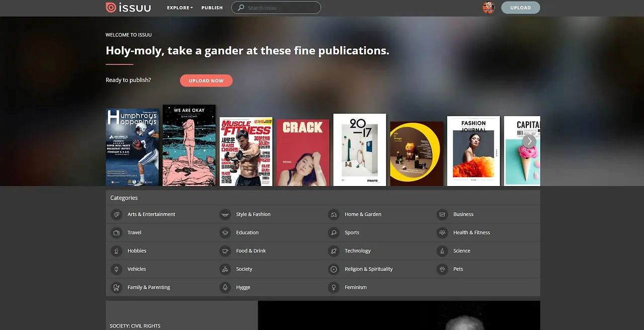Click the Technology category text
The height and width of the screenshot is (330, 644).
(x=358, y=251)
